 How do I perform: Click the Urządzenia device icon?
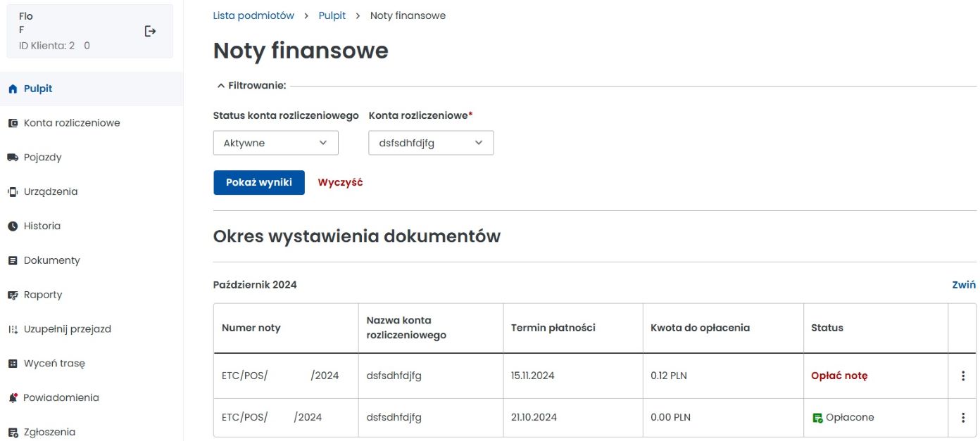point(12,192)
